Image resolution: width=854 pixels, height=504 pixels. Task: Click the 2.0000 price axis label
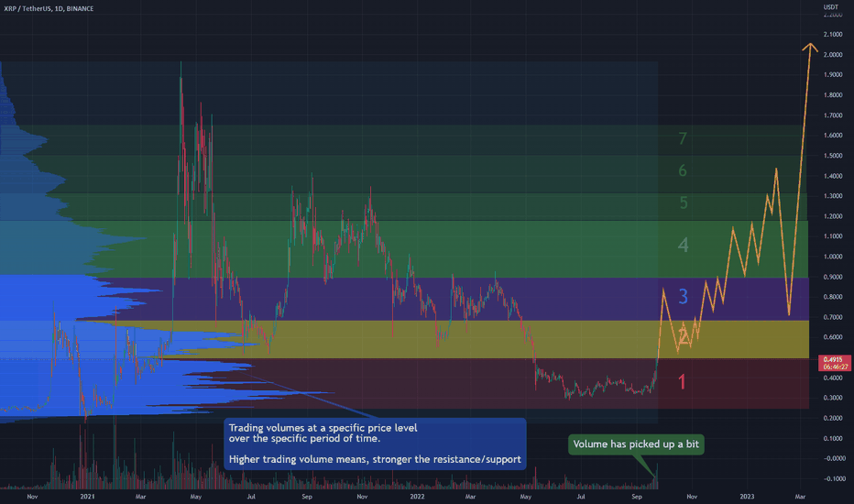tap(833, 55)
